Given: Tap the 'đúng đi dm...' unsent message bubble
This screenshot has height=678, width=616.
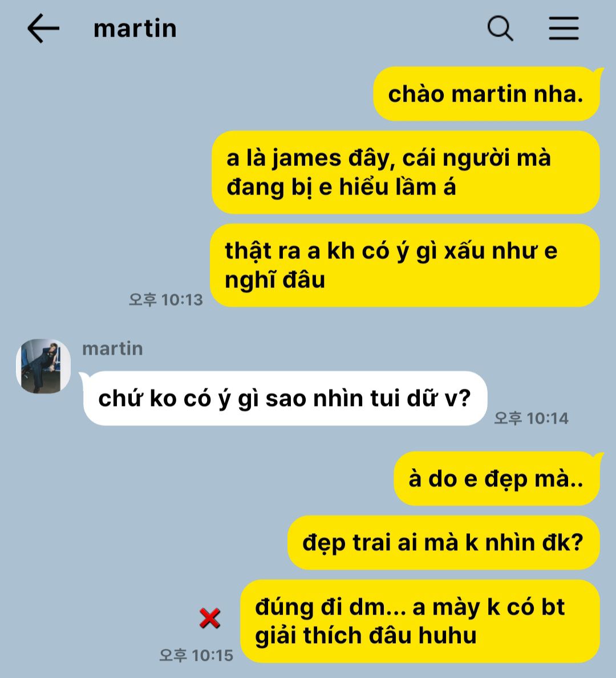Looking at the screenshot, I should pyautogui.click(x=420, y=622).
